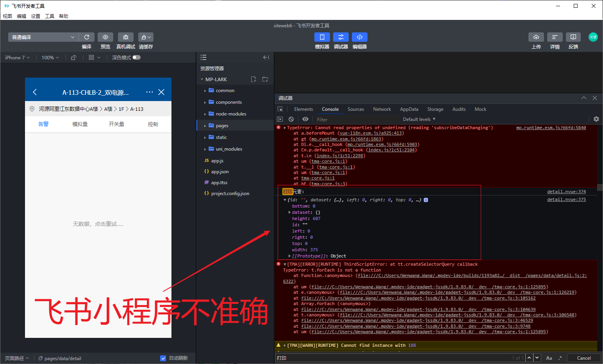Click the 清缓存 toolbar button
This screenshot has width=603, height=364.
click(x=146, y=37)
